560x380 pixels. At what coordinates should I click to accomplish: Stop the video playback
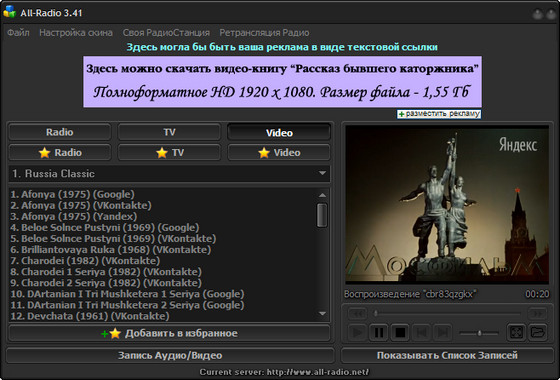[x=400, y=332]
